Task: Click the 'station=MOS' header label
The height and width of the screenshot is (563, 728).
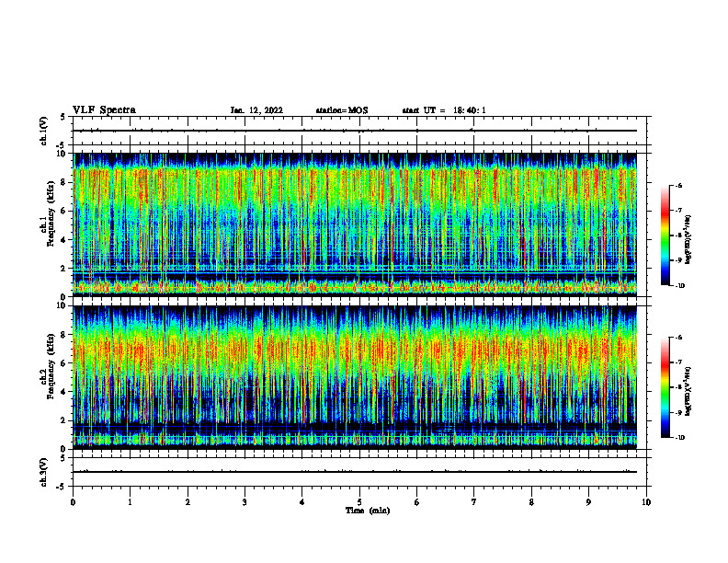Action: point(342,110)
